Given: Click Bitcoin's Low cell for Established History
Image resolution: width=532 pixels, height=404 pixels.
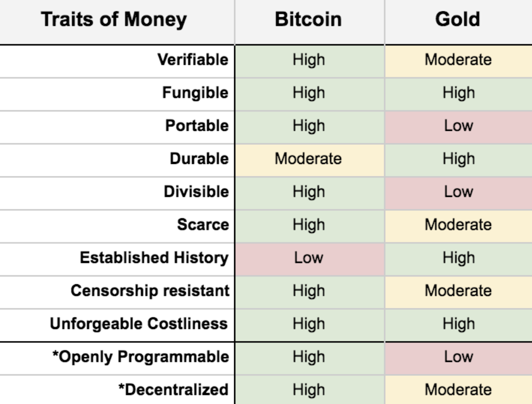Looking at the screenshot, I should click(309, 258).
